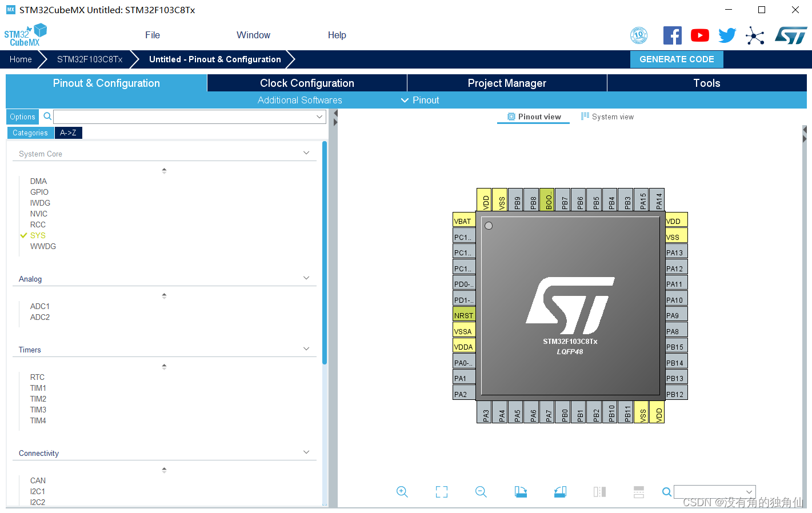Click the Options button
The image size is (812, 513).
click(22, 117)
